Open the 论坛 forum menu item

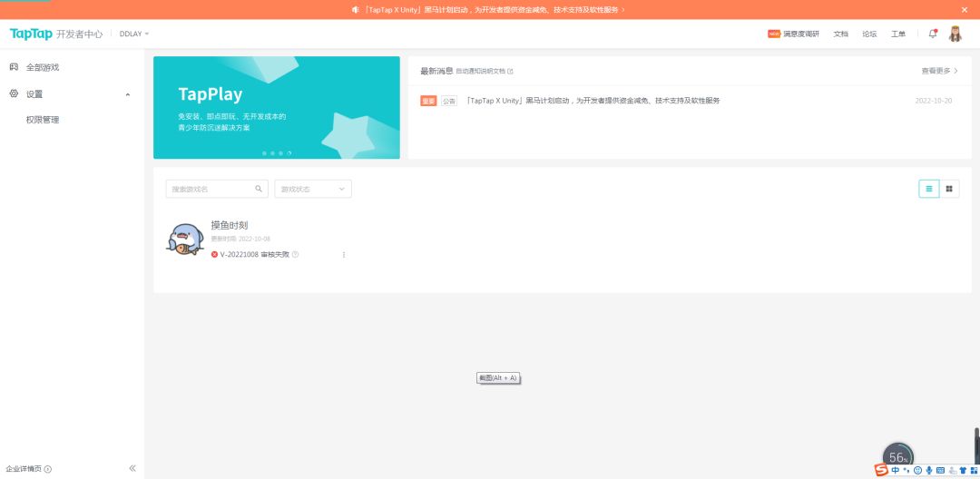point(869,34)
